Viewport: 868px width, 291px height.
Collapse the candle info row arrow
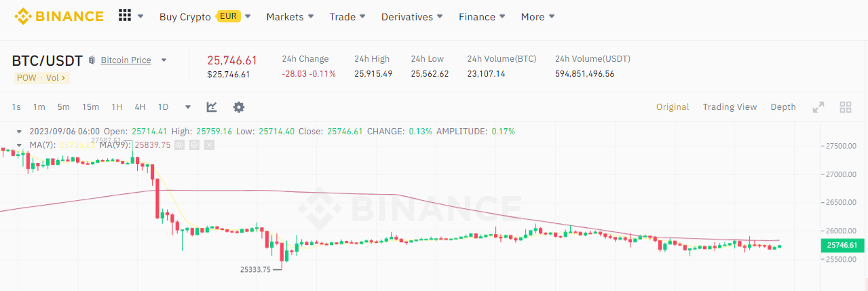[x=19, y=132]
